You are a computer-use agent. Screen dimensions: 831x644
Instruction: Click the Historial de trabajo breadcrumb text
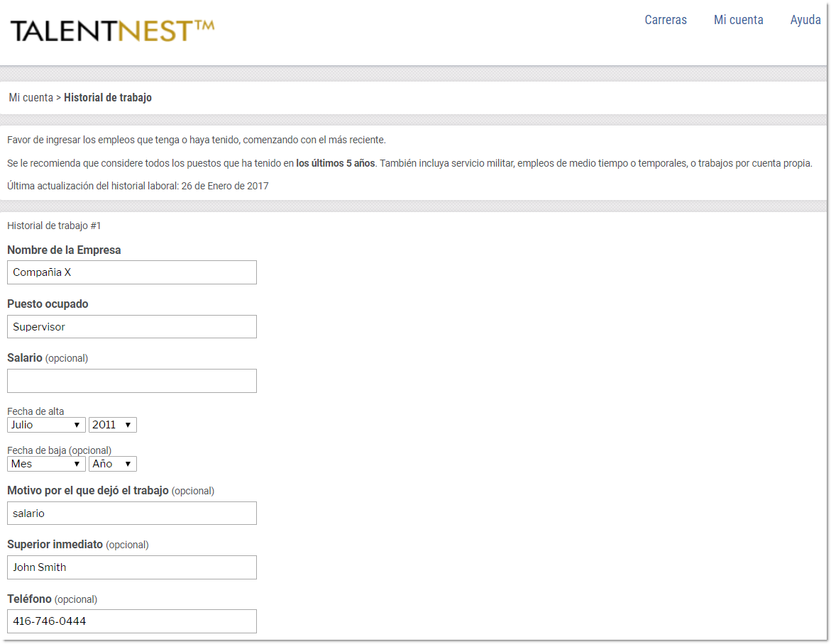(x=108, y=98)
